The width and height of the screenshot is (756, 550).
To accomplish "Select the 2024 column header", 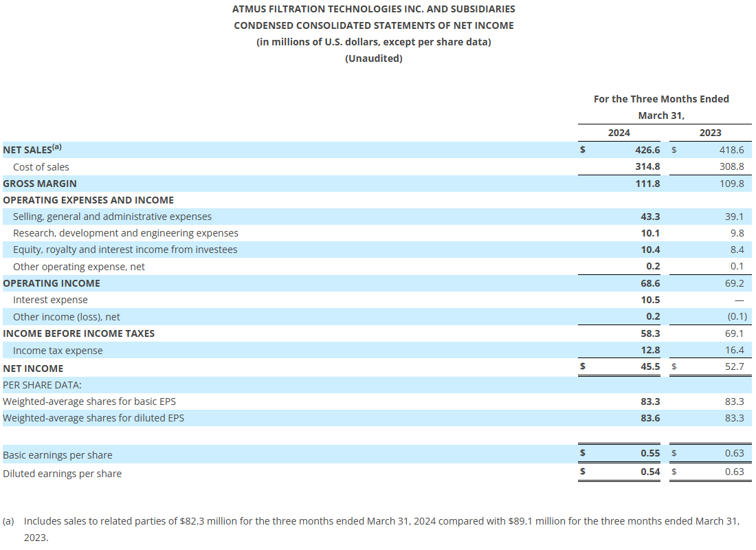I will pos(619,133).
